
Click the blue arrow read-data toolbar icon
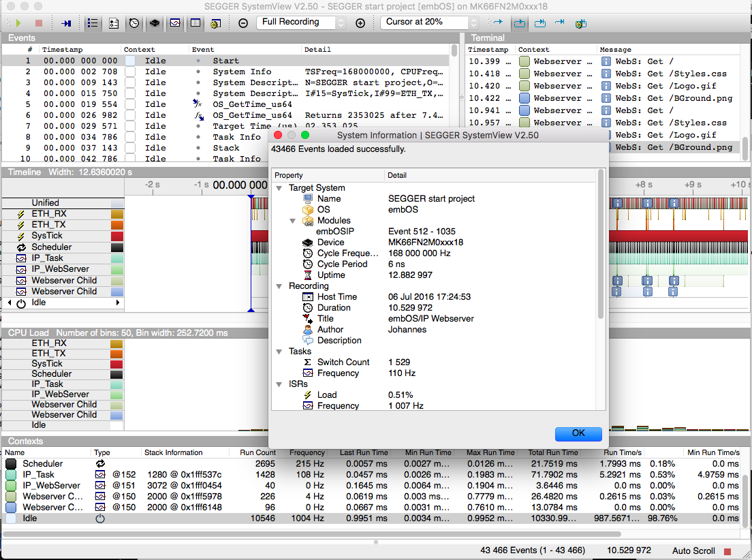pos(66,23)
